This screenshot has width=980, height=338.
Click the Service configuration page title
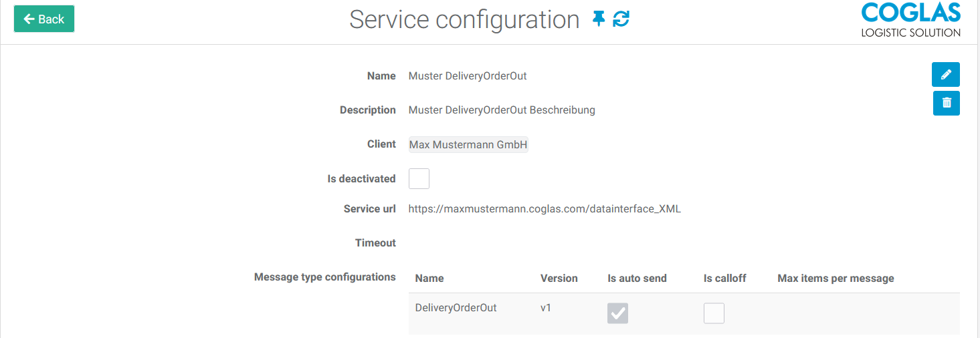coord(464,19)
